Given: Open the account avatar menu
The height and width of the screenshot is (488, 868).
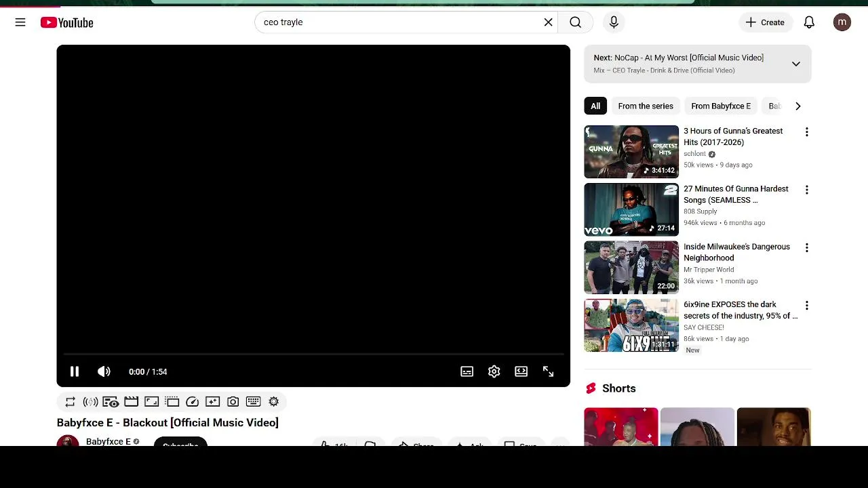Looking at the screenshot, I should 842,22.
